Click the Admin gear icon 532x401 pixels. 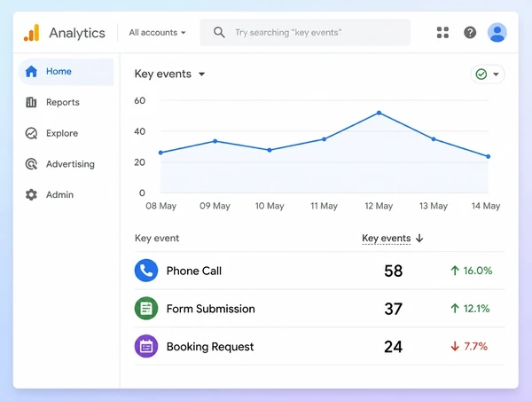click(x=31, y=194)
